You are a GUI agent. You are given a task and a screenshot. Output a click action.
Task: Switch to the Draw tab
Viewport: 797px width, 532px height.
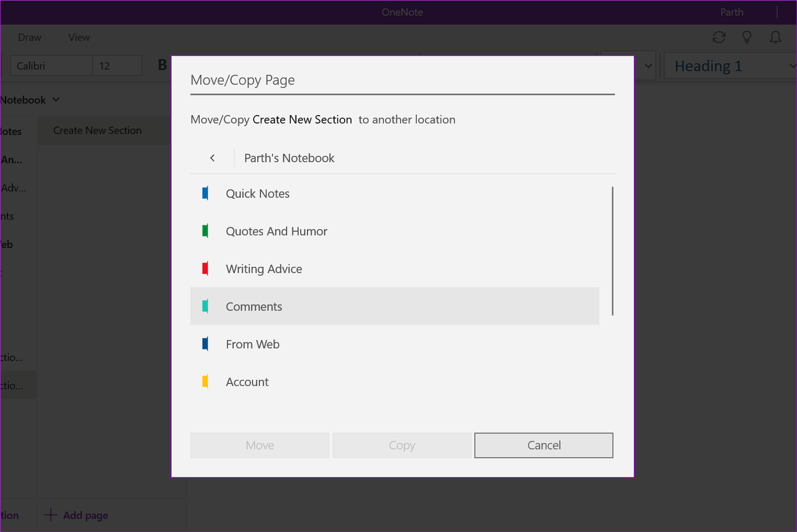(30, 37)
